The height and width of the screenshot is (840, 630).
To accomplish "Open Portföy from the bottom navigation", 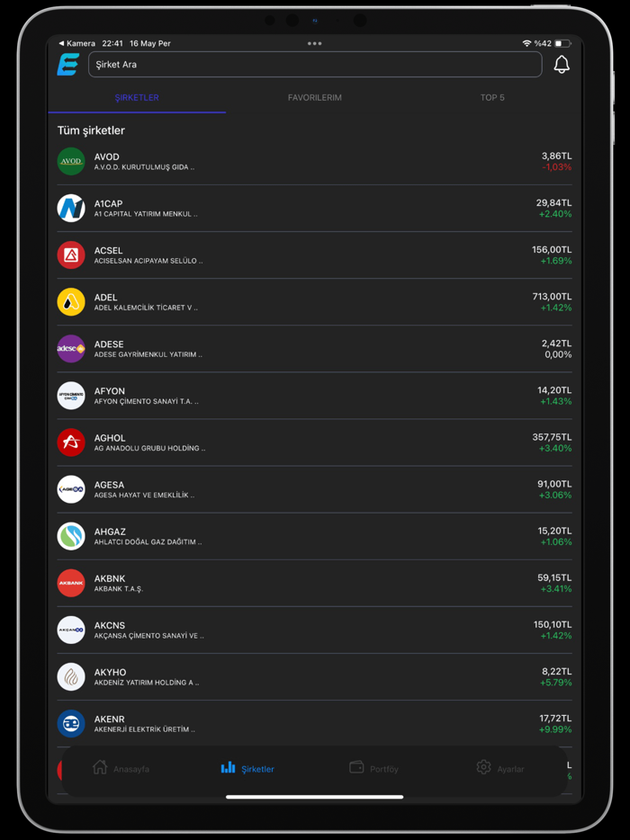I will 373,768.
